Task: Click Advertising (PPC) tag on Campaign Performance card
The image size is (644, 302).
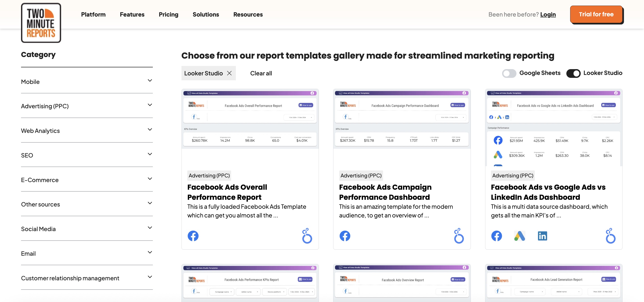Action: pyautogui.click(x=361, y=176)
